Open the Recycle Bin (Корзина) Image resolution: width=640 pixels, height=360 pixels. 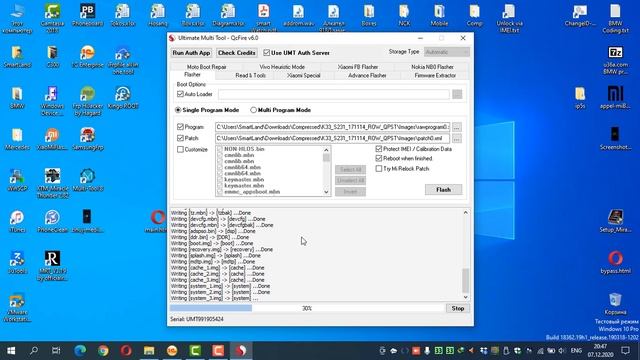point(616,304)
